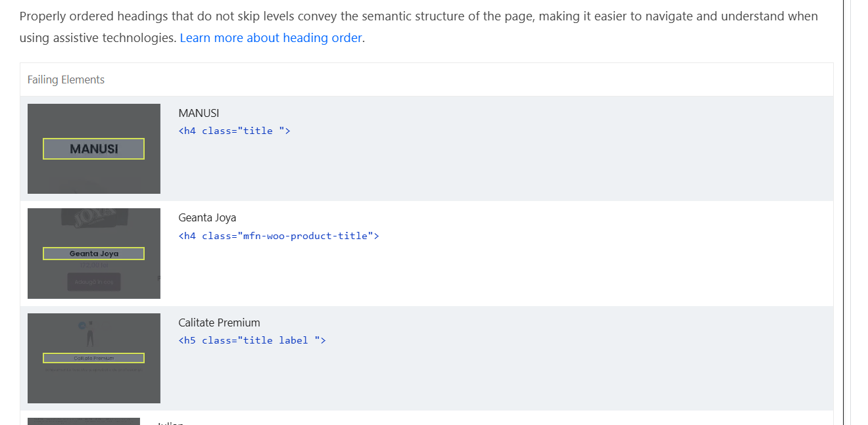Image resolution: width=868 pixels, height=425 pixels.
Task: Open the partially visible fourth thumbnail at bottom
Action: tap(84, 421)
